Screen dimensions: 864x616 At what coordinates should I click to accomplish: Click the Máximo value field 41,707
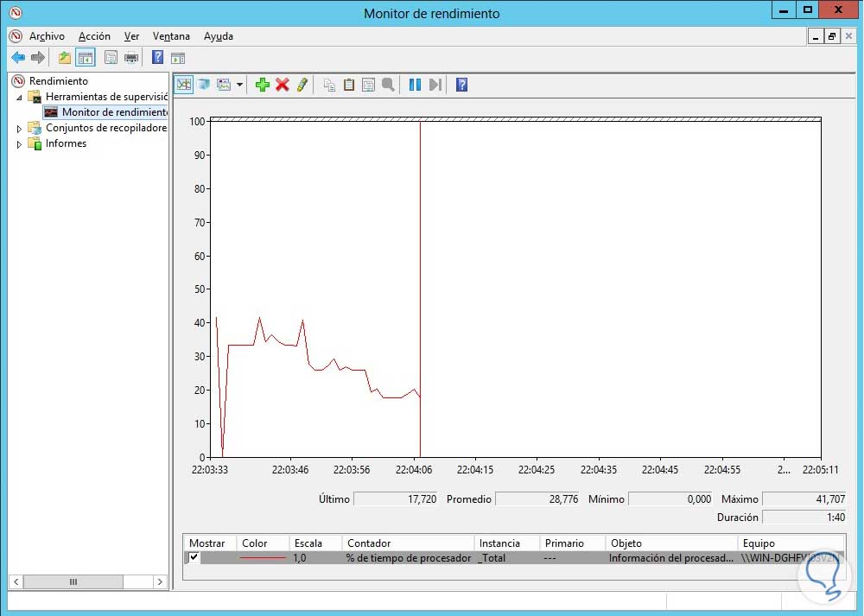tap(804, 499)
